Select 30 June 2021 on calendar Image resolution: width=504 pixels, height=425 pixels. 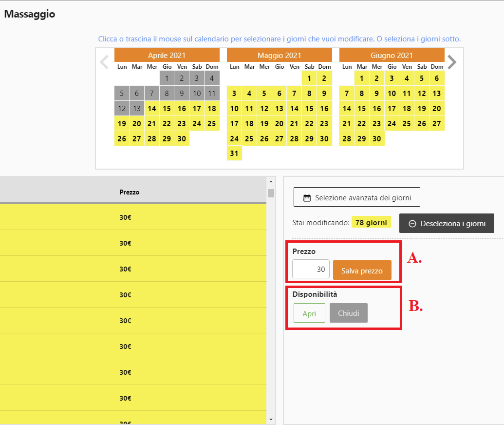pyautogui.click(x=376, y=138)
